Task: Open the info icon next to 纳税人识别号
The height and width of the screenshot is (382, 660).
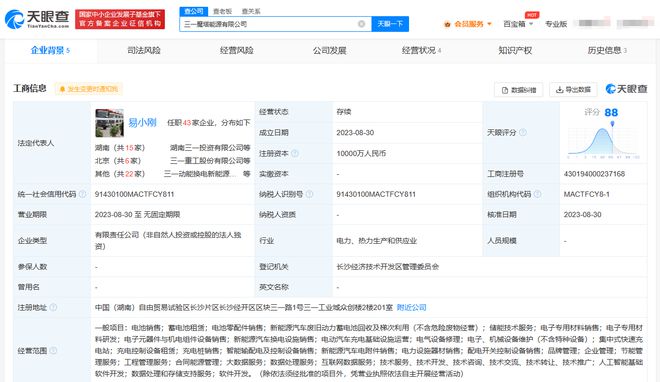Action: [309, 194]
